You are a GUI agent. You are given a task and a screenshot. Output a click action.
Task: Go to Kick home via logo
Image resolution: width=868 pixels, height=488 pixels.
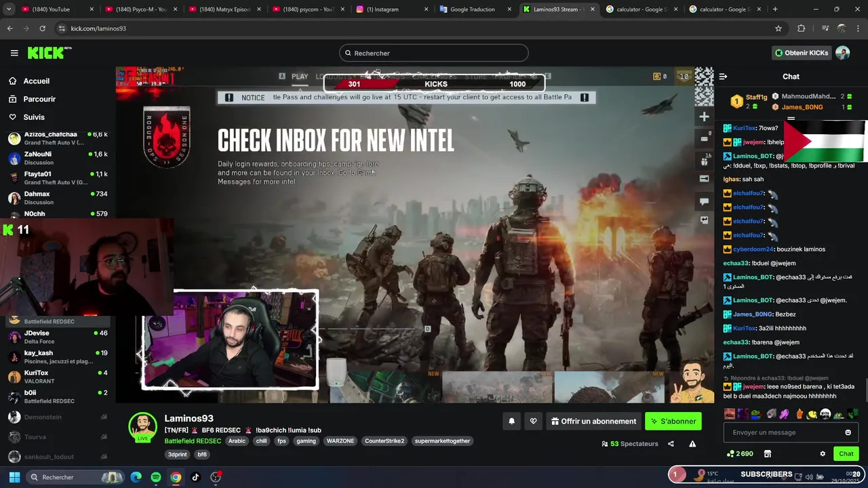pos(49,53)
